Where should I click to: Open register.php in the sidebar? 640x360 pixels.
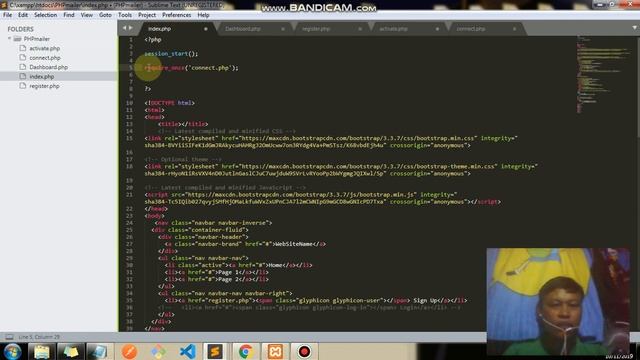click(44, 86)
